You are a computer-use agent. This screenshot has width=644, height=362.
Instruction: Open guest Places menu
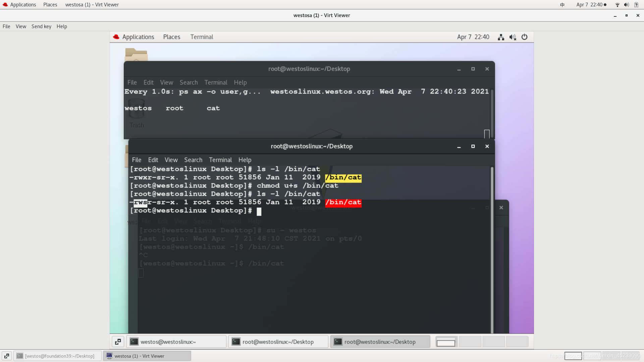[172, 37]
